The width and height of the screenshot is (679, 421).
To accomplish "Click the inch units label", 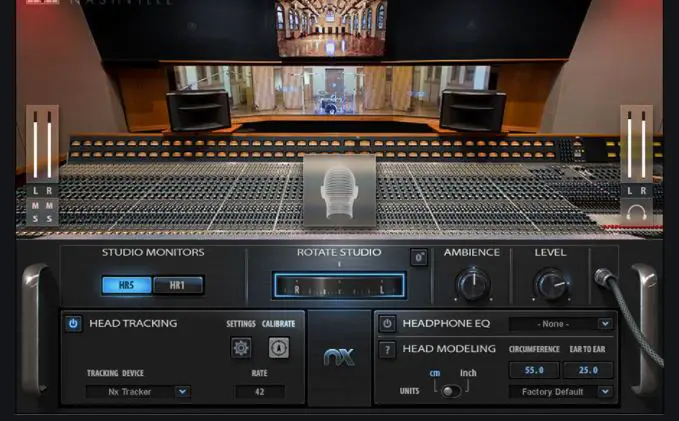I will [468, 372].
